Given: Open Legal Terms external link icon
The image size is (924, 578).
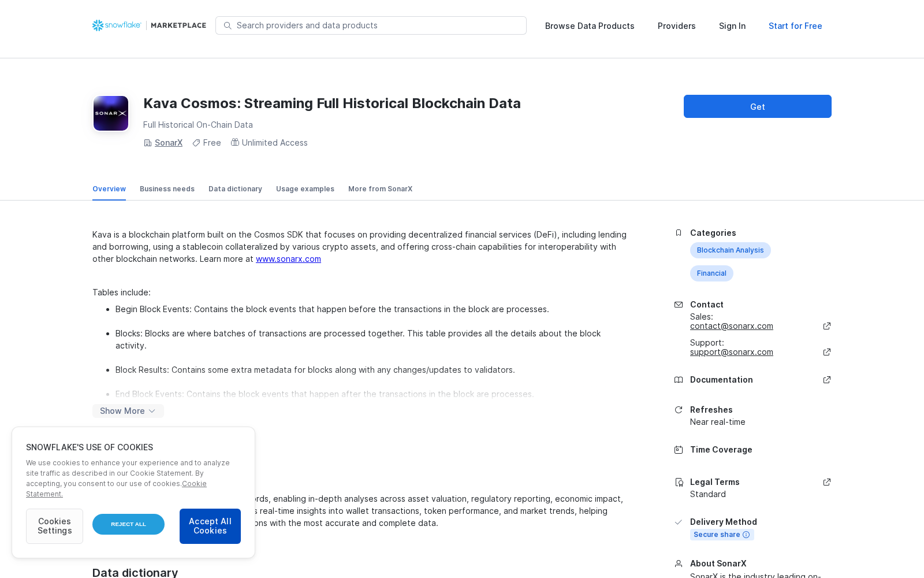Looking at the screenshot, I should point(827,482).
